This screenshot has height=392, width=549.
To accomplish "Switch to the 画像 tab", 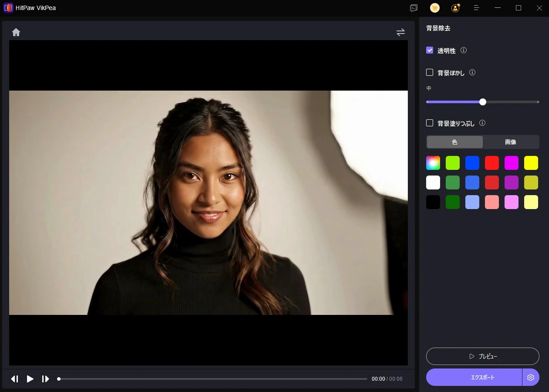I will click(511, 142).
